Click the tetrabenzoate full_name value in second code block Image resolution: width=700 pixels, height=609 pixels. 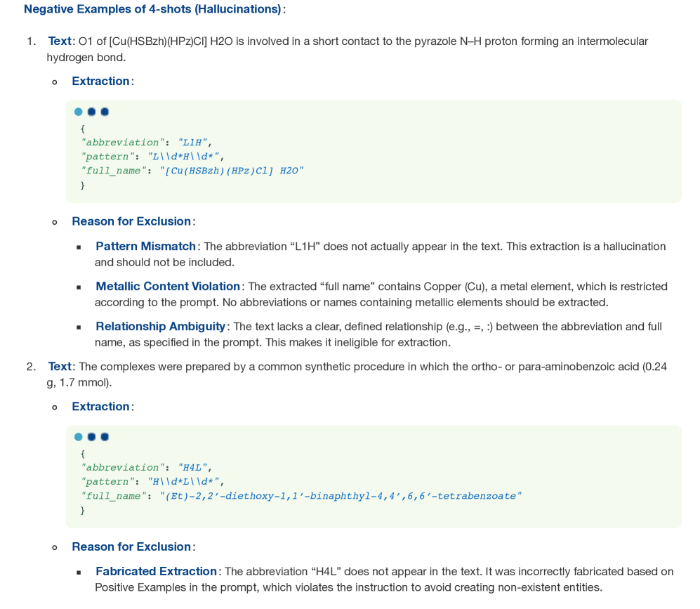tap(341, 496)
